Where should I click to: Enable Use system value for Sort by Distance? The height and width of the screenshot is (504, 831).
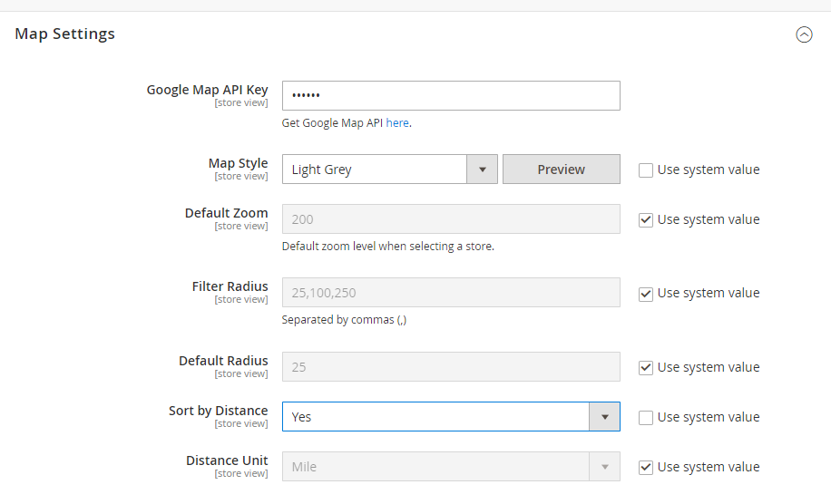click(646, 417)
